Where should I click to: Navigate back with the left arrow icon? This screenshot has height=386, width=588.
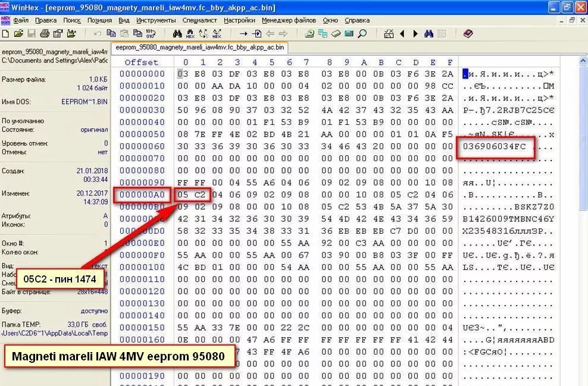(x=270, y=34)
